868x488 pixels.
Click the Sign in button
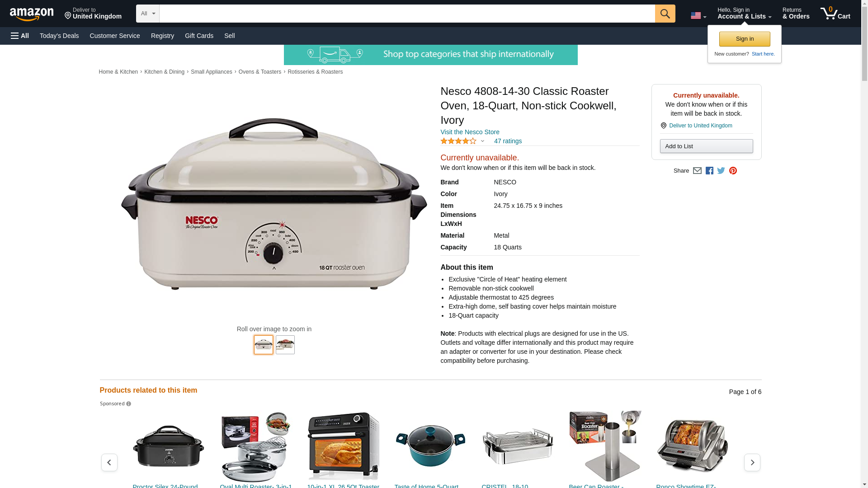(x=745, y=39)
